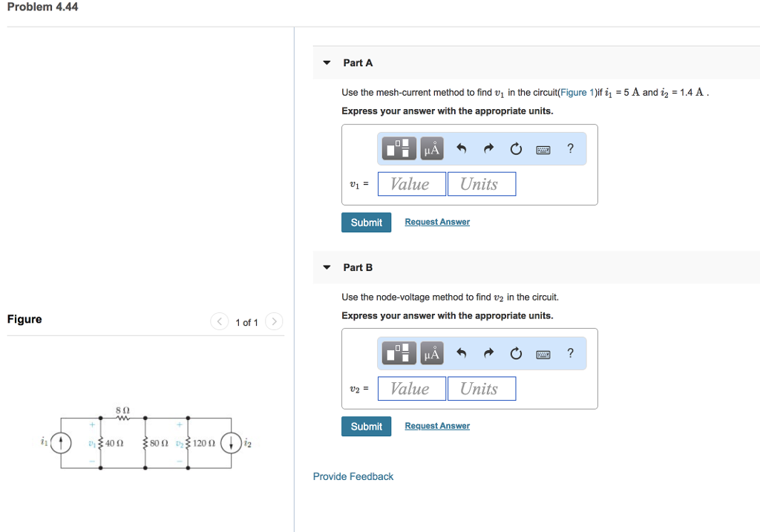Click the Provide Feedback link
Screen dimensions: 760x532
353,476
